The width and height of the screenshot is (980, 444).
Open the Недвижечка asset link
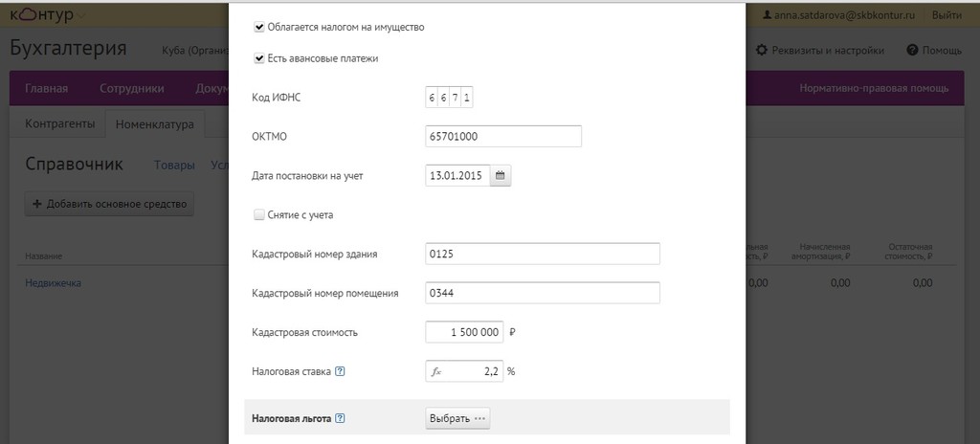(53, 283)
